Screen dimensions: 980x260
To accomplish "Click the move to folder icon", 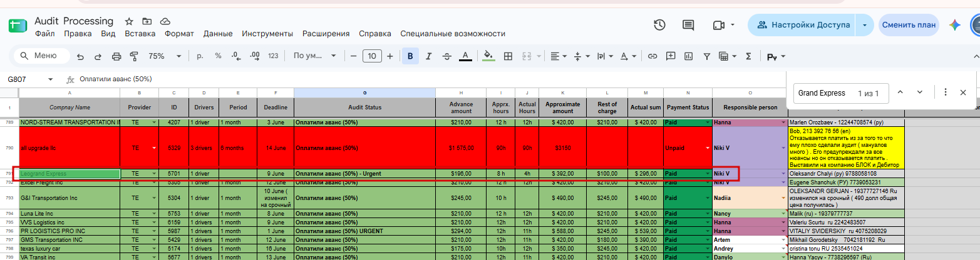I will coord(147,21).
